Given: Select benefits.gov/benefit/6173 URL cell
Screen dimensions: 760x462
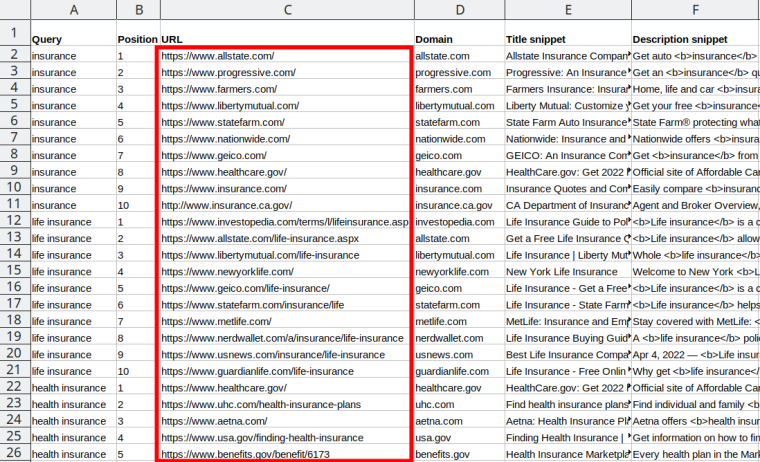Looking at the screenshot, I should (x=287, y=453).
